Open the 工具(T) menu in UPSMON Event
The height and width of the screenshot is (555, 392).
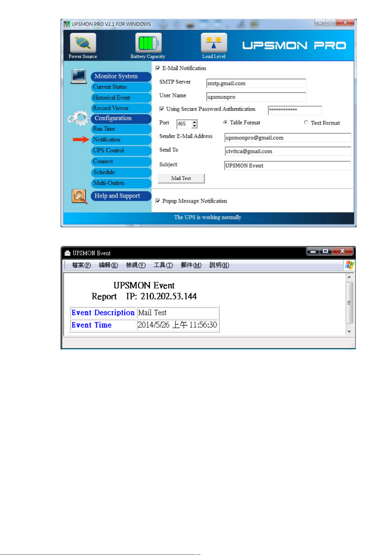(163, 265)
